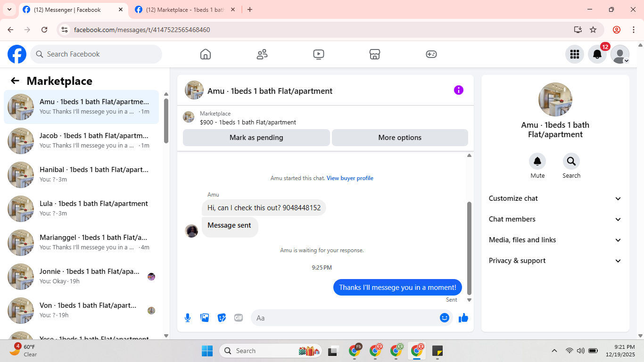Image resolution: width=644 pixels, height=362 pixels.
Task: Open the emoji picker smiley
Action: 445,318
